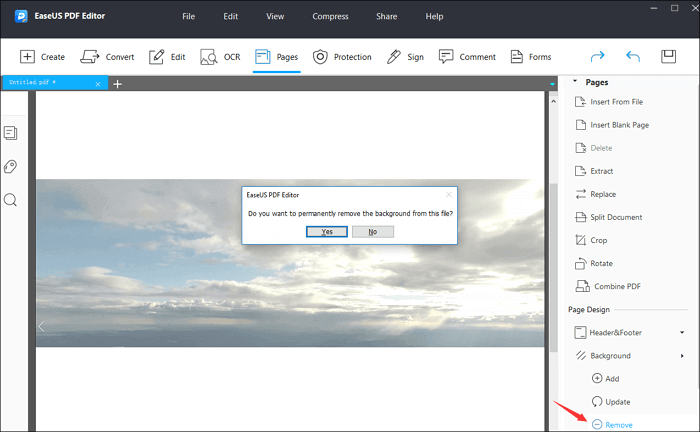Screen dimensions: 700x432
Task: Click the EaseUS PDF Editor logo
Action: coord(21,16)
